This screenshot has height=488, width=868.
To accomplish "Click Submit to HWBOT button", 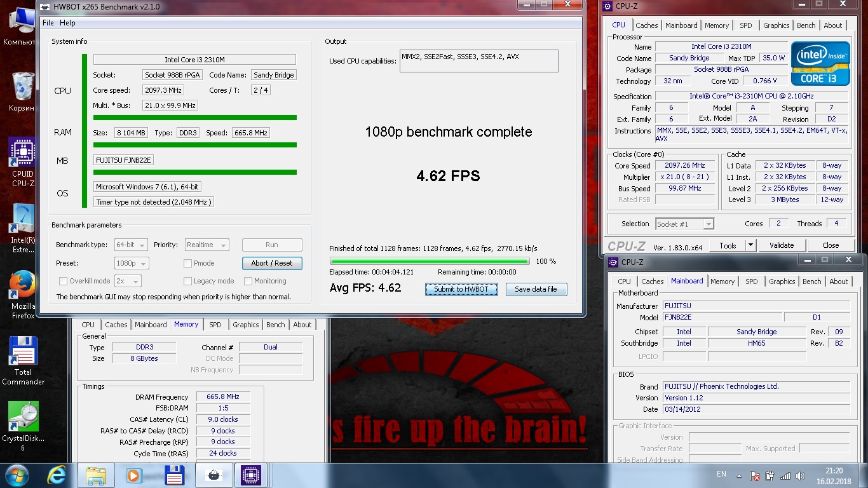I will click(x=461, y=289).
